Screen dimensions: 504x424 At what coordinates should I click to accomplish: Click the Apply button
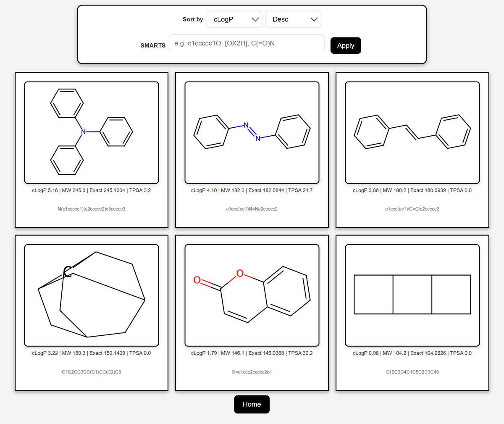346,45
